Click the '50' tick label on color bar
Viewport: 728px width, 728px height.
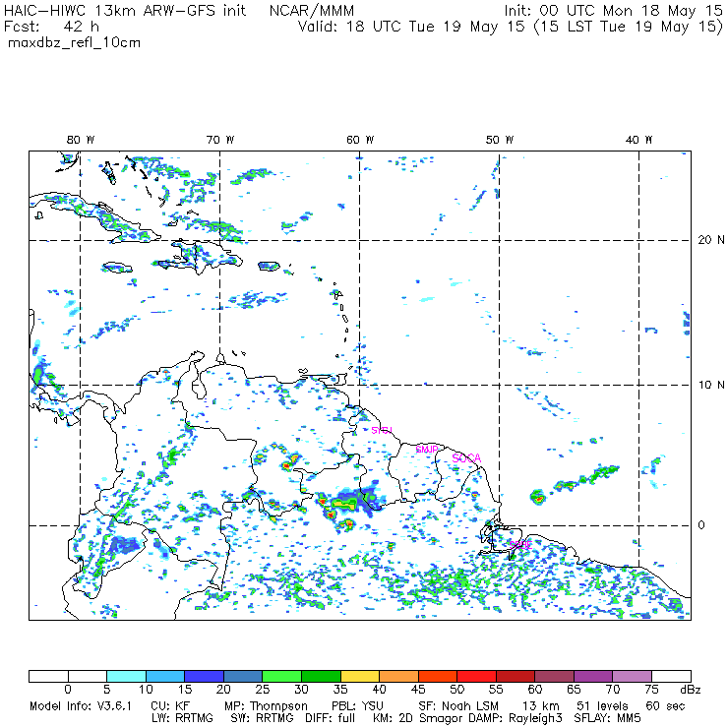click(457, 690)
